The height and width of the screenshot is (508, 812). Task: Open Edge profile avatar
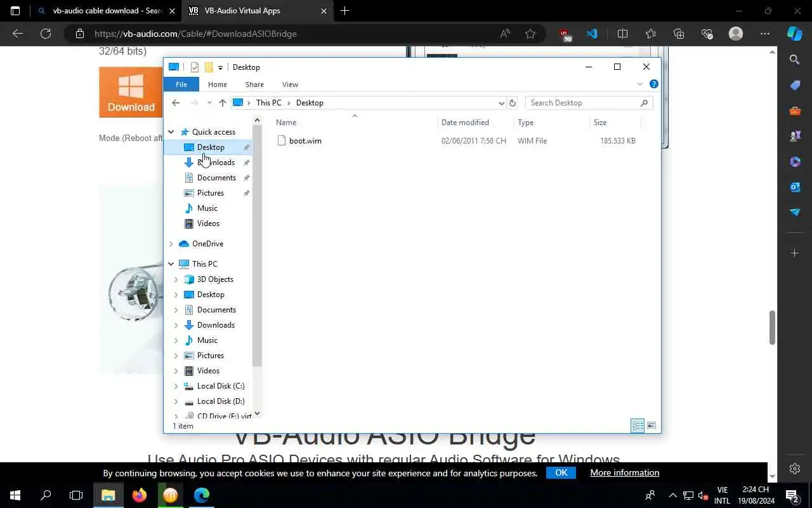point(736,34)
